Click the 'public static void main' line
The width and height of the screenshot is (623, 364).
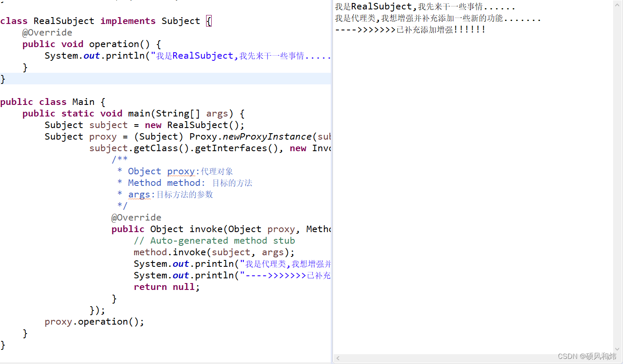(x=134, y=113)
